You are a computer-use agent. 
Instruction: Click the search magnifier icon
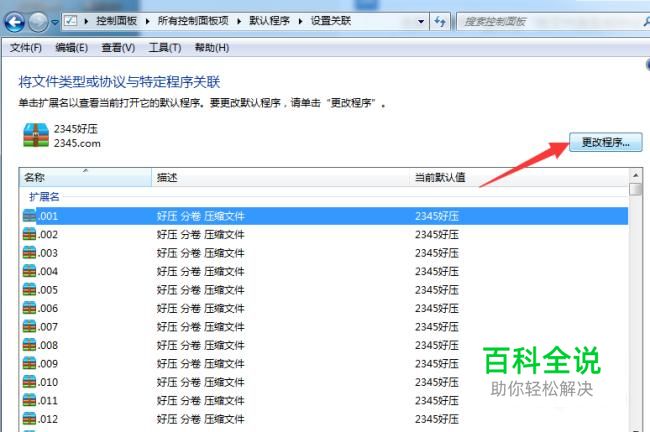(646, 22)
